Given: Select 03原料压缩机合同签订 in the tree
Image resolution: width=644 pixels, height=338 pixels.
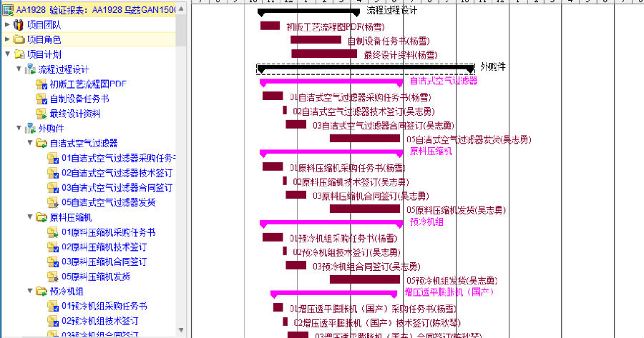Looking at the screenshot, I should click(x=104, y=262).
